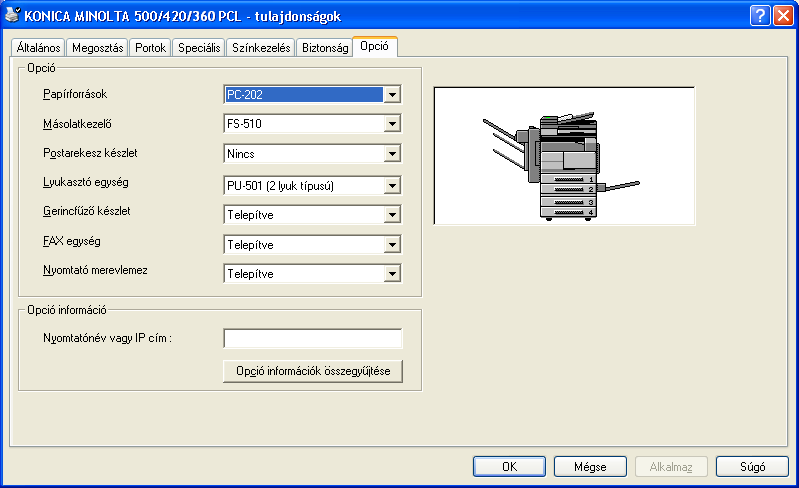
Task: Open the Színkezelés tab
Action: [x=261, y=47]
